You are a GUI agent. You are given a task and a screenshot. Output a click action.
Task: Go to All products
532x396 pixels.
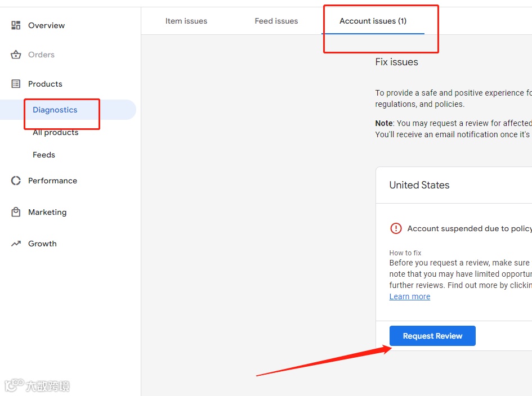click(55, 132)
